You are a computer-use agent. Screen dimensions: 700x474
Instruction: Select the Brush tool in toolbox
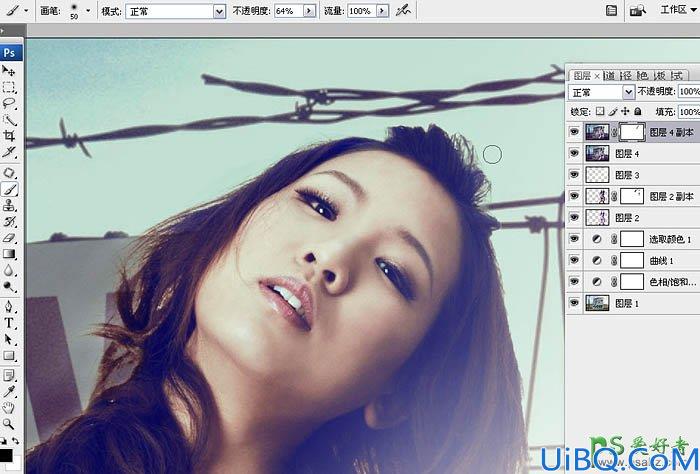point(8,189)
